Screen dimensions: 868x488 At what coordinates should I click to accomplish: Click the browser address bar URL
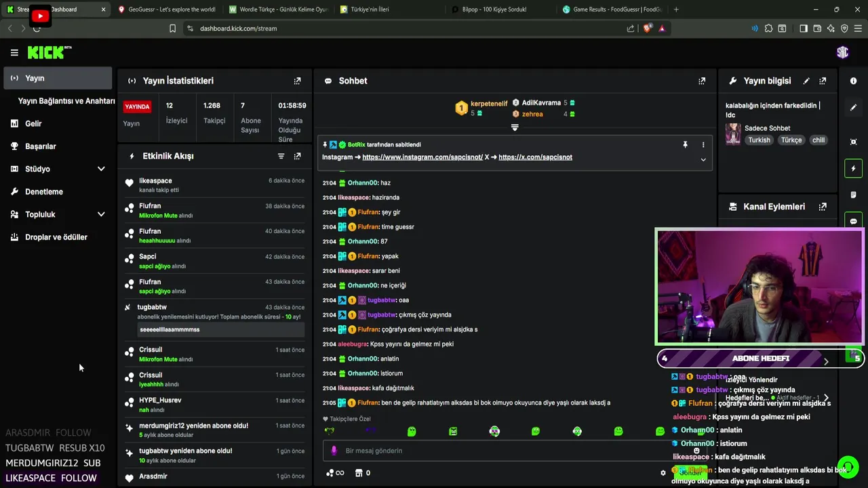click(238, 28)
